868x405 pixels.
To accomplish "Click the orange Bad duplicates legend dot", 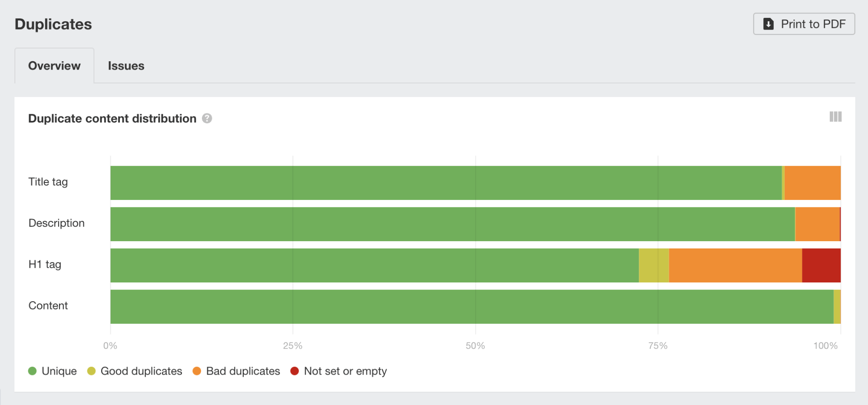I will point(196,371).
